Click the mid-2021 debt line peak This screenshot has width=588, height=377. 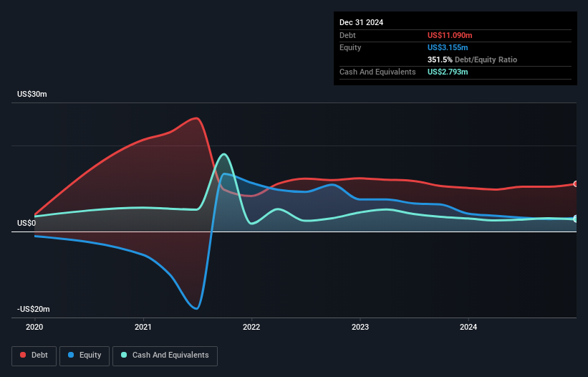(196, 118)
